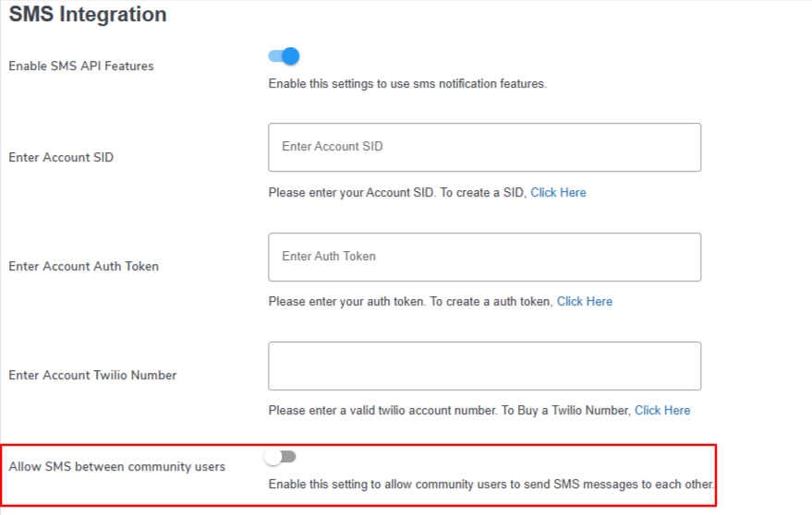Follow Click Here link for auth token
Screen dimensions: 812x515
pyautogui.click(x=585, y=301)
